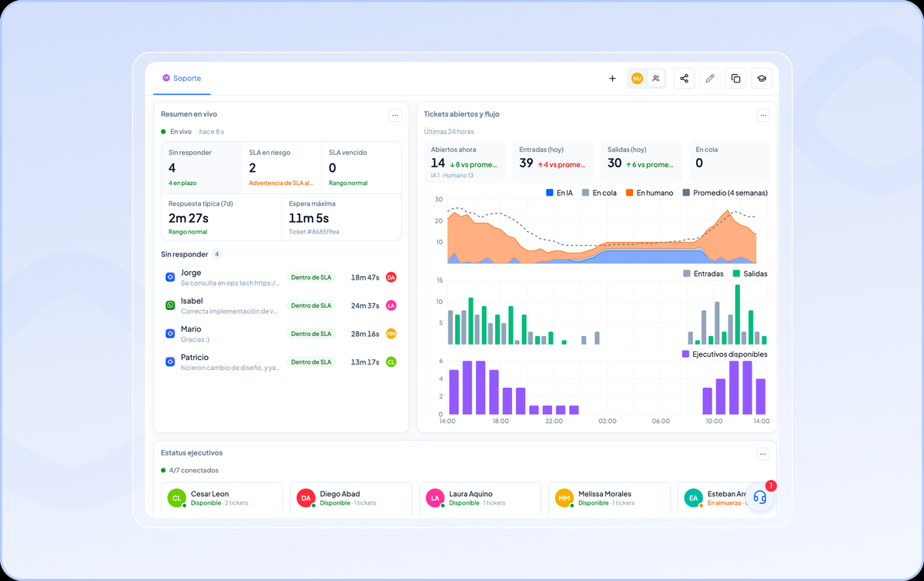924x581 pixels.
Task: Click the Entradas (hoy) stat card
Action: (553, 162)
